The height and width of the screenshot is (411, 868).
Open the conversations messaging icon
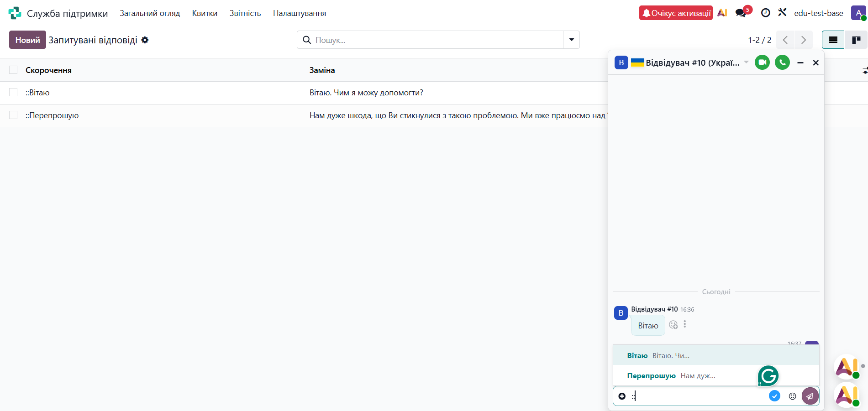click(741, 13)
